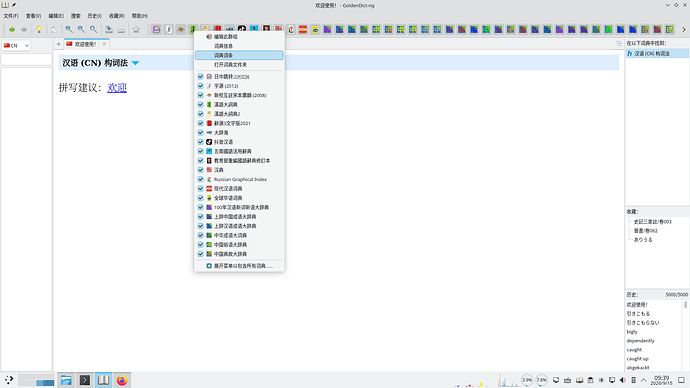
Task: Uncheck the 日中跳转 dictionary
Action: pos(201,77)
